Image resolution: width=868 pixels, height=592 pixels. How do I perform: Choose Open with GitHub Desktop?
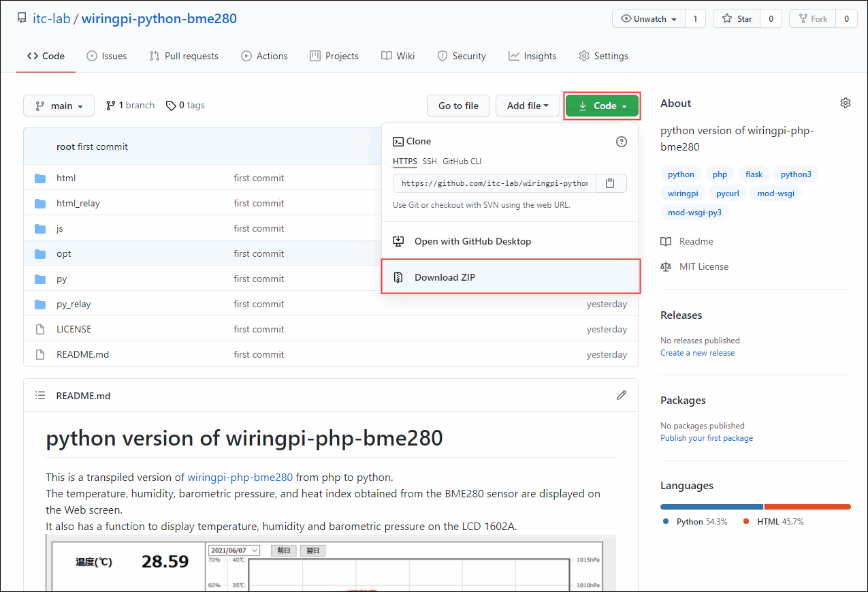click(510, 241)
